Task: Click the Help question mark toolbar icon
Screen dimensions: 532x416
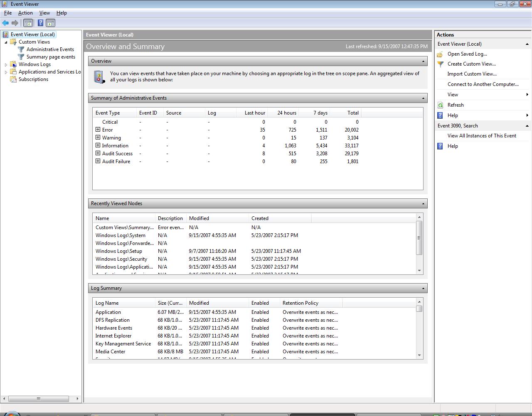Action: (x=40, y=23)
